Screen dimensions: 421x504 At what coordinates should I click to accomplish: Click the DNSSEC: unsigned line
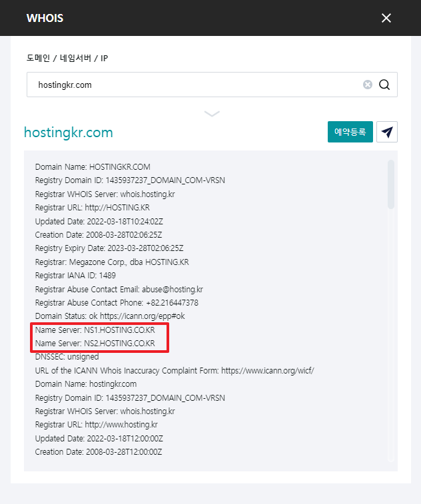tap(67, 357)
